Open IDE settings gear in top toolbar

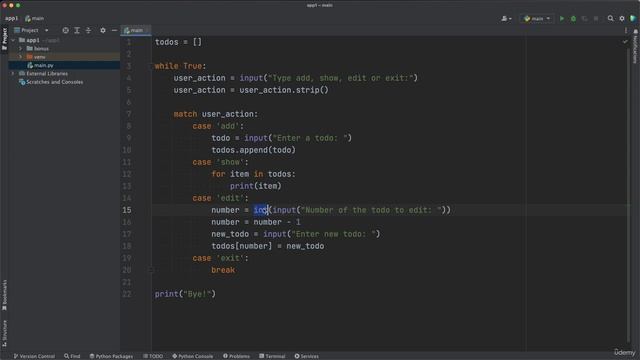point(622,18)
